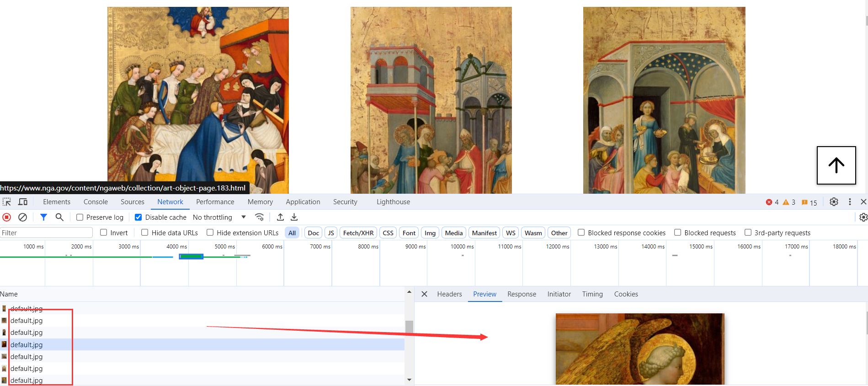The width and height of the screenshot is (868, 386).
Task: Filter requests by Fetch/XHR
Action: click(358, 233)
